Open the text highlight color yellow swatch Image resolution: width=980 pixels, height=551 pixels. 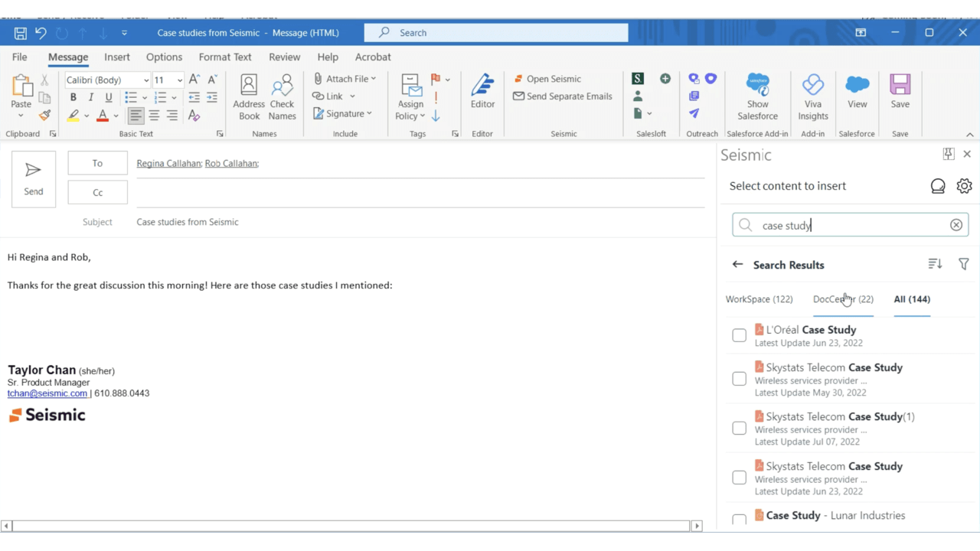coord(73,116)
